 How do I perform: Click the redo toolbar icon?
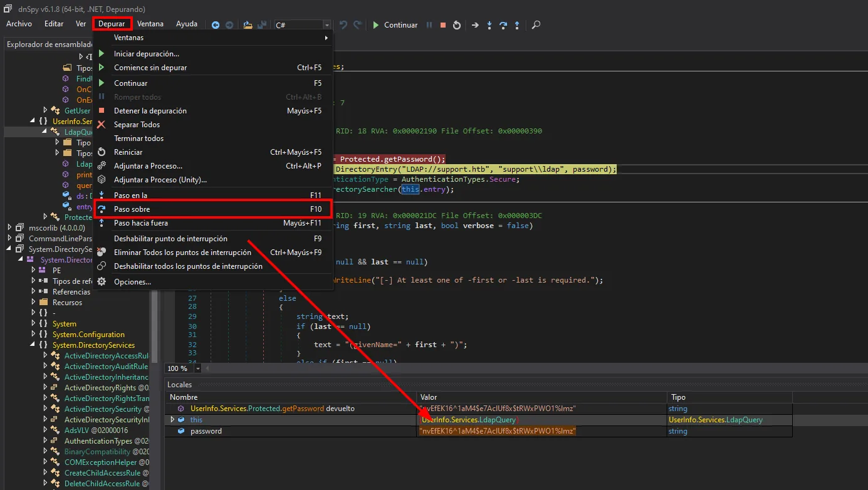(x=358, y=25)
